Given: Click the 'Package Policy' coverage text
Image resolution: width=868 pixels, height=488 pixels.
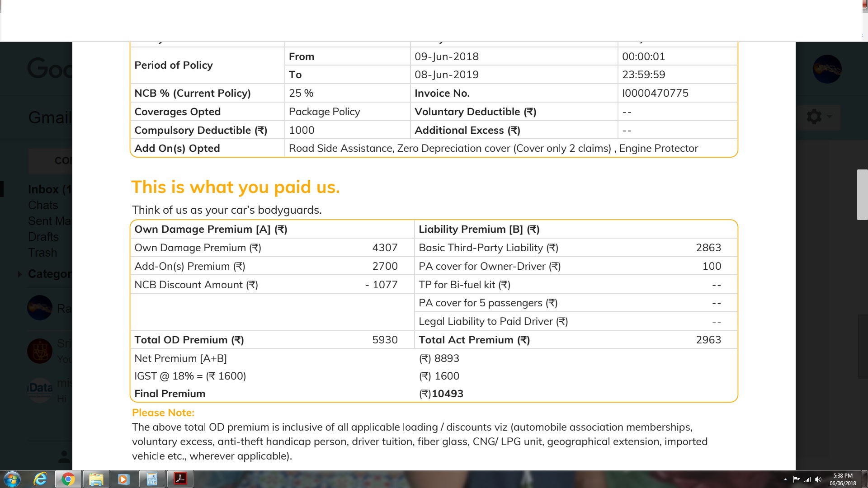Looking at the screenshot, I should tap(325, 112).
